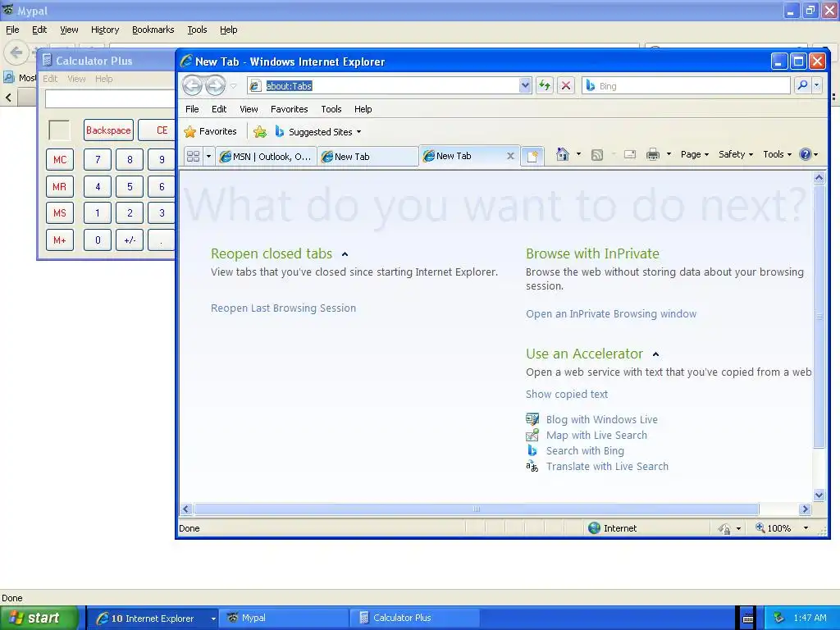
Task: Click the IE address bar field
Action: [x=390, y=85]
